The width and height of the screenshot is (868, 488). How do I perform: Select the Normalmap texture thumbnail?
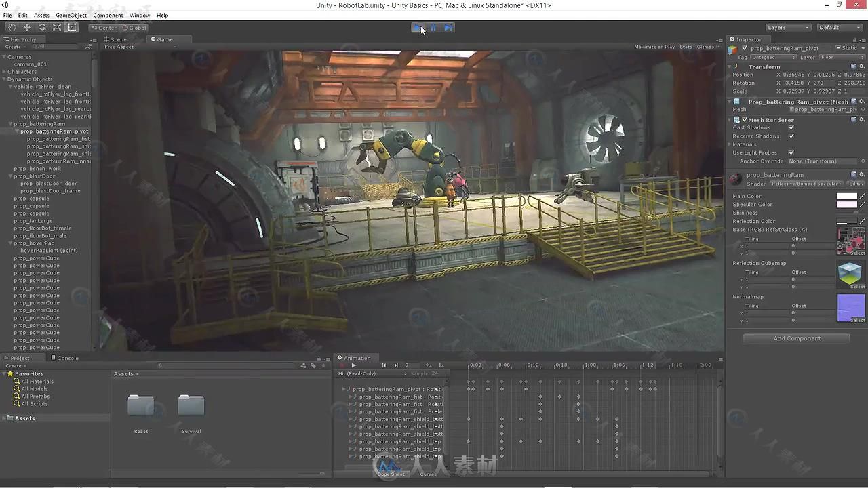[x=850, y=308]
